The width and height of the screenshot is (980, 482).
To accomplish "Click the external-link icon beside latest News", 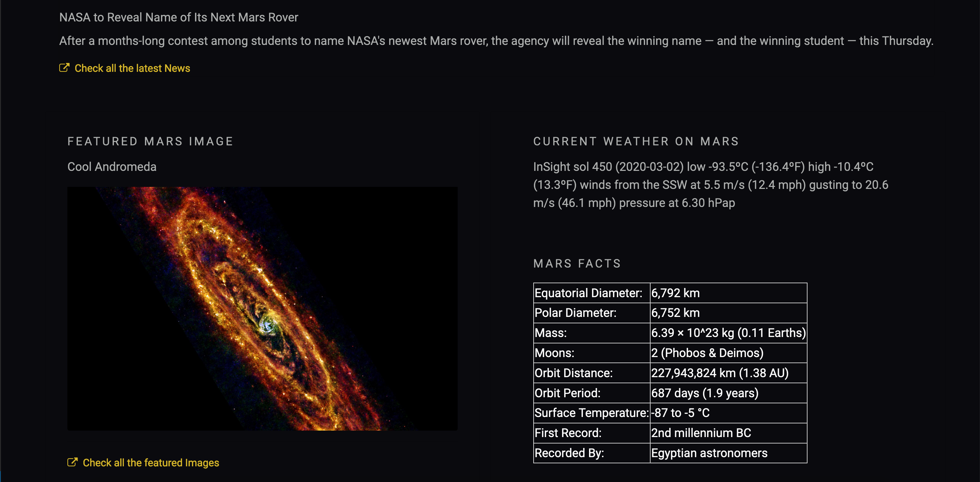I will coord(64,68).
